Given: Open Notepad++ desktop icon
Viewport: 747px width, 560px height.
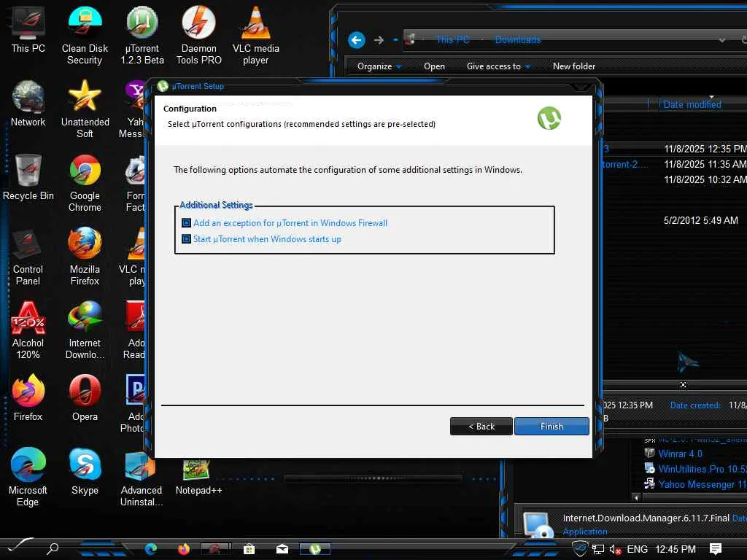Looking at the screenshot, I should [198, 478].
